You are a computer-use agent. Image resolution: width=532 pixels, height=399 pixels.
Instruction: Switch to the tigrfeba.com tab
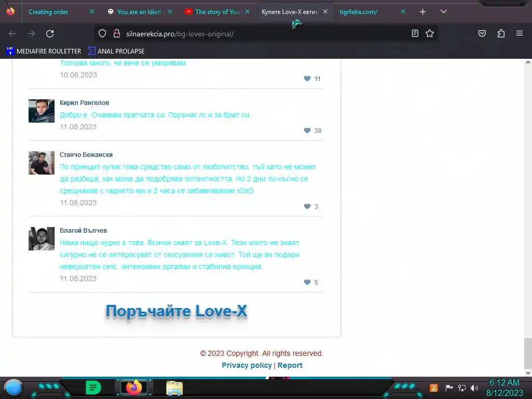click(x=358, y=12)
